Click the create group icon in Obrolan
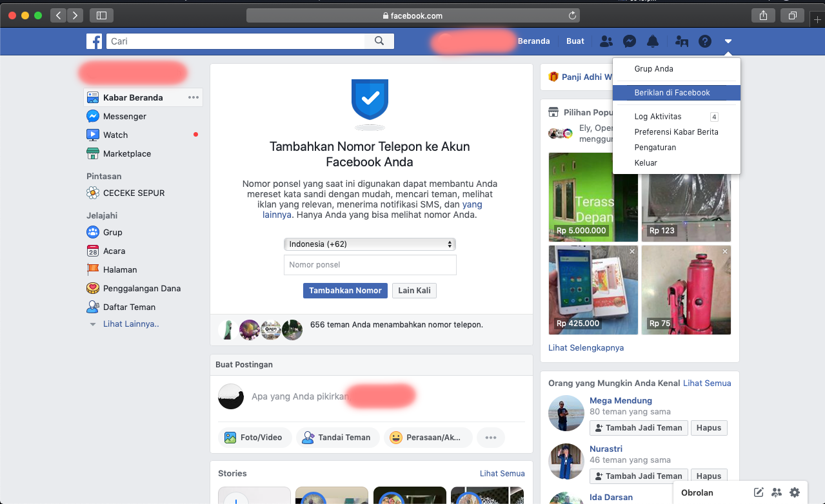The width and height of the screenshot is (825, 504). (777, 492)
